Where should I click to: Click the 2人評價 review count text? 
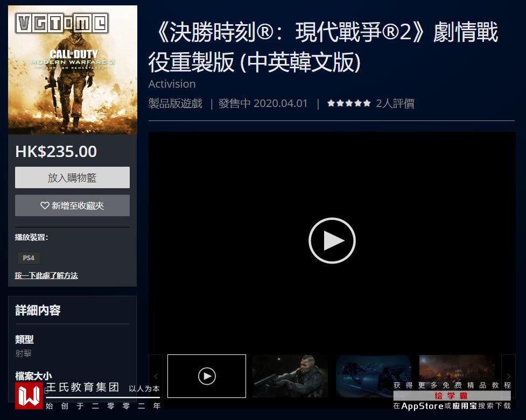click(395, 103)
